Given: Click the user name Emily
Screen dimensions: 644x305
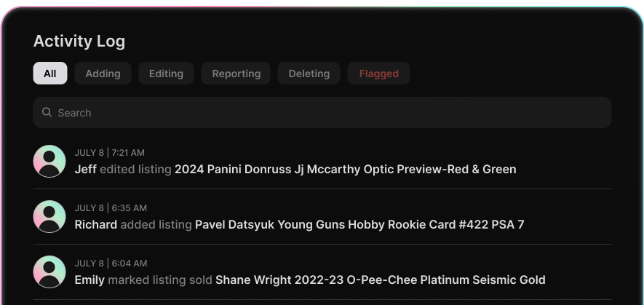Looking at the screenshot, I should click(x=90, y=280).
